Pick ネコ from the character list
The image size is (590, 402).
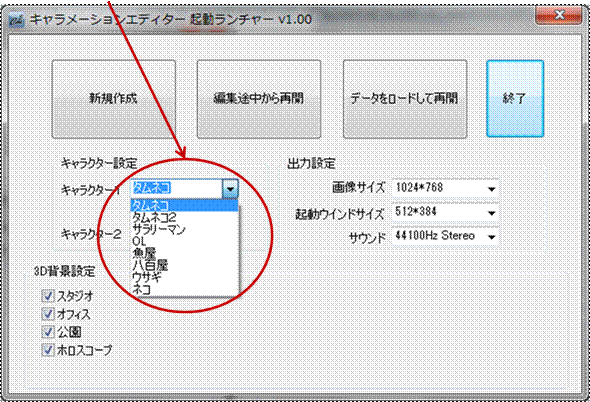click(x=184, y=289)
